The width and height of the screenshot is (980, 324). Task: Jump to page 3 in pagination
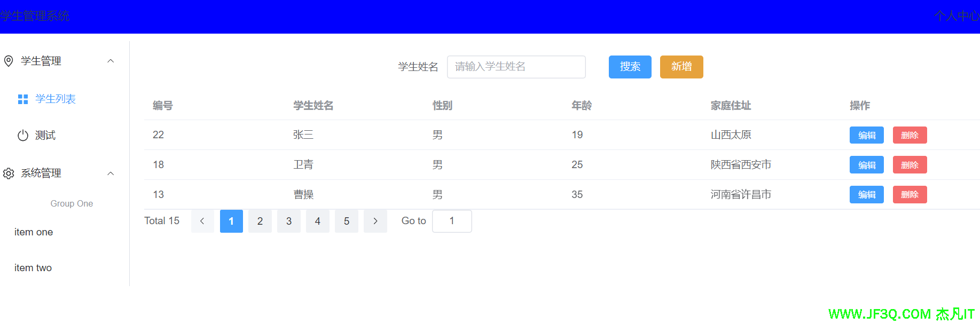click(x=289, y=221)
